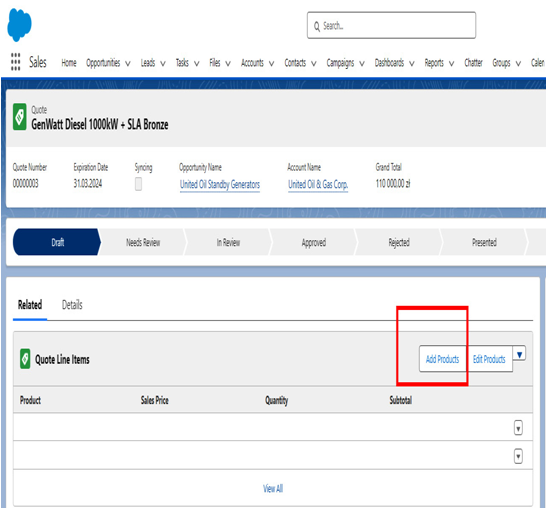Click the global Search field

(391, 25)
